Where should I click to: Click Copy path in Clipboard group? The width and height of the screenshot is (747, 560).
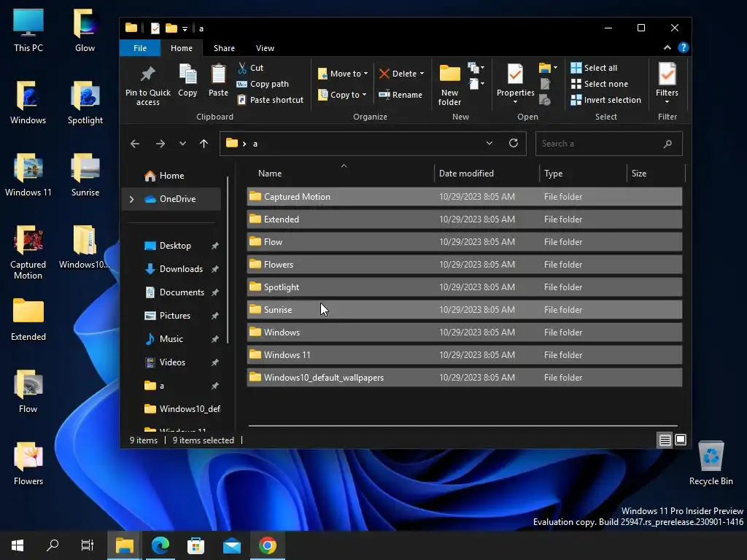point(263,84)
